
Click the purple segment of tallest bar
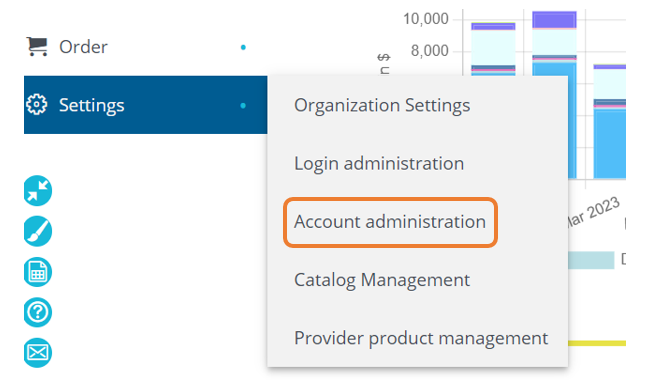click(554, 20)
